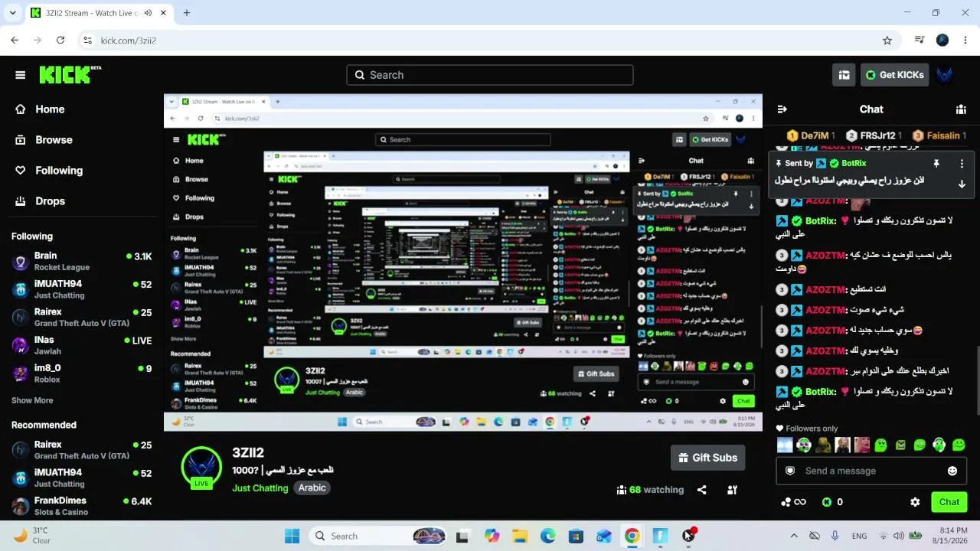The image size is (980, 551).
Task: Click the chat identity badge icon
Action: point(790,471)
